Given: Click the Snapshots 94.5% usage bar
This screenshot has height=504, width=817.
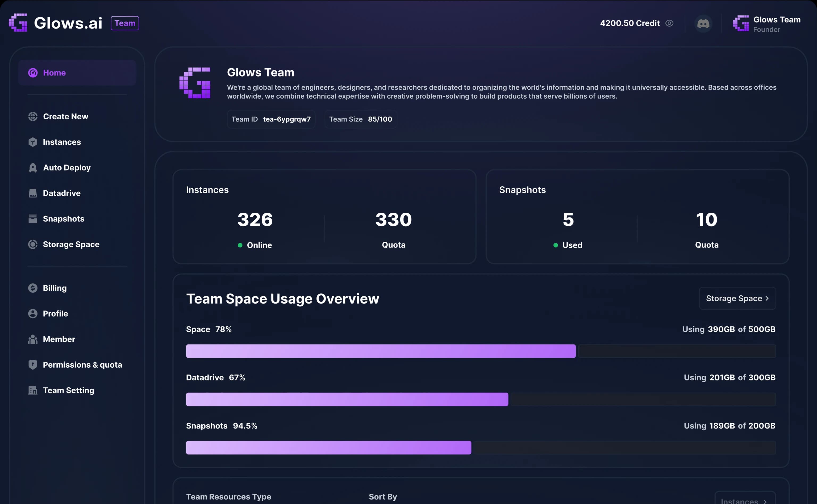Looking at the screenshot, I should pos(481,448).
